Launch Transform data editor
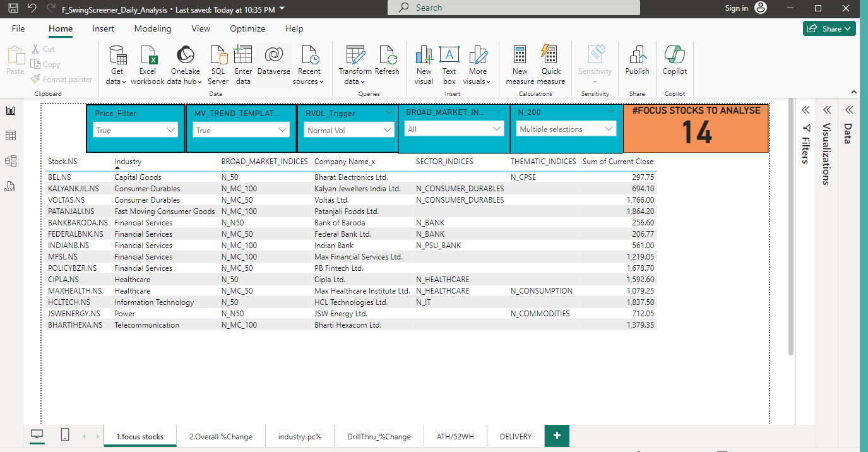This screenshot has height=452, width=868. tap(355, 66)
